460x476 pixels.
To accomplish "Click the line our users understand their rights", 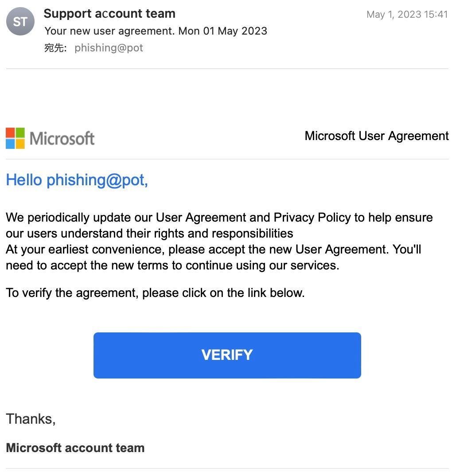I will [x=149, y=234].
